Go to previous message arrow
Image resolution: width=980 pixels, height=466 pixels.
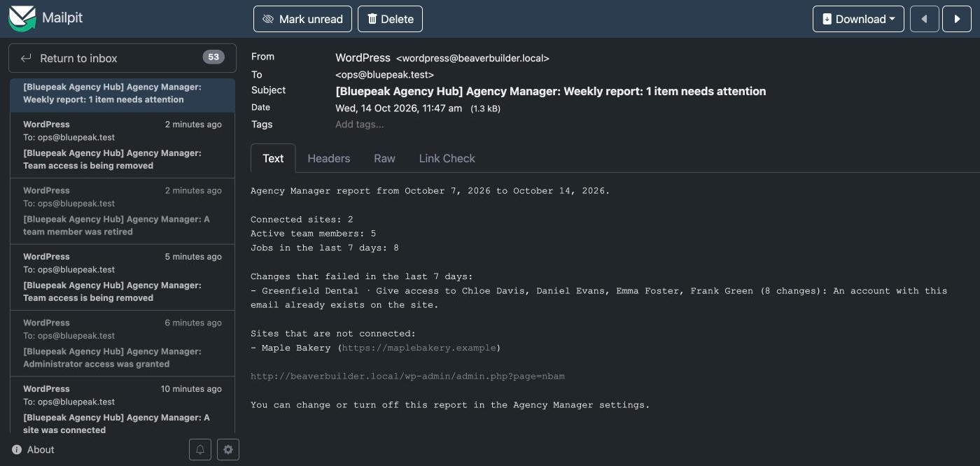coord(924,19)
